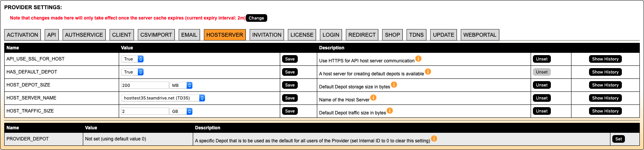Switch to the AUTHSERVICE tab
Viewport: 644px width, 150px height.
click(x=84, y=35)
